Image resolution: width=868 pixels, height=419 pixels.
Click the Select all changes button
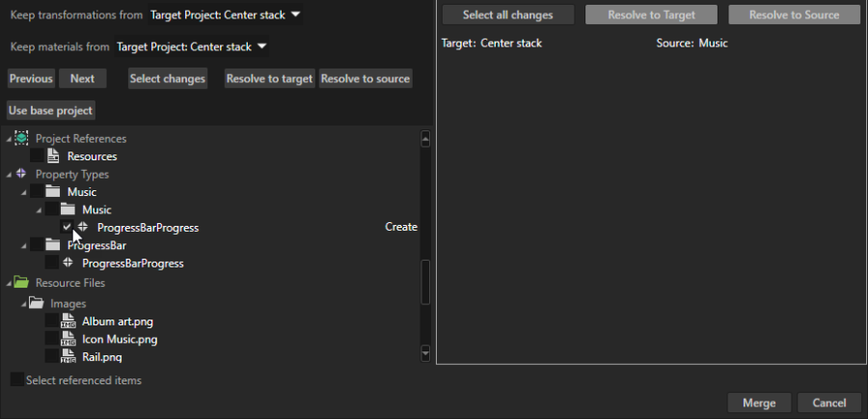507,14
